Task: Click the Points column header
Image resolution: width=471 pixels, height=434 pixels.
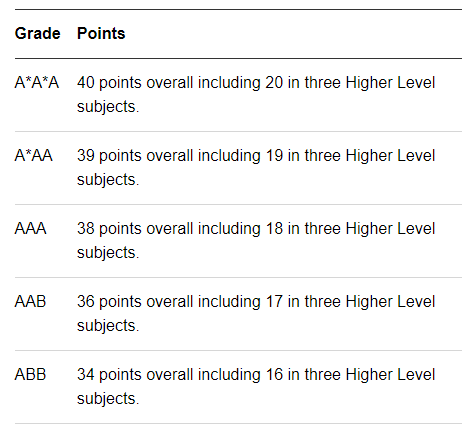Action: pos(101,34)
